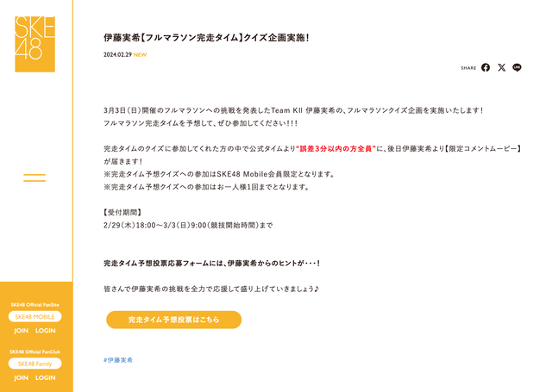This screenshot has height=392, width=552.
Task: Open the #伊藤実希 hashtag link
Action: pos(118,360)
